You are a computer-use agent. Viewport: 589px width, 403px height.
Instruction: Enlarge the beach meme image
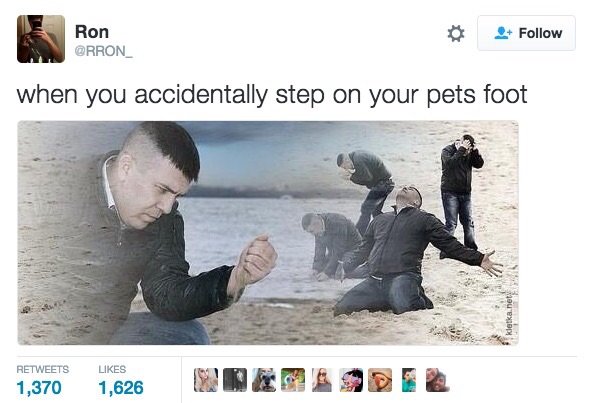[268, 232]
